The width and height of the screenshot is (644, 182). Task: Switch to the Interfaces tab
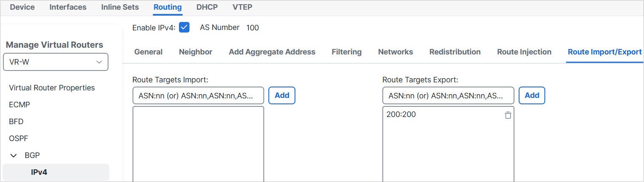click(x=68, y=7)
